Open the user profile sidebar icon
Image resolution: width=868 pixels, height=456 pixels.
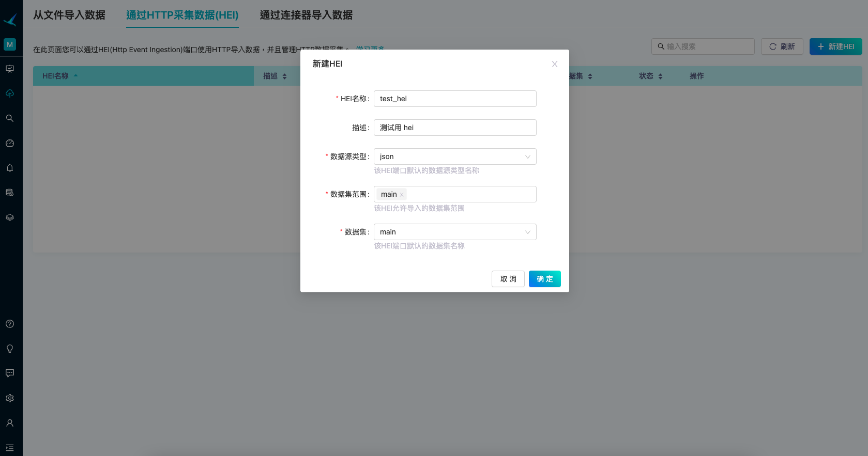(x=10, y=423)
